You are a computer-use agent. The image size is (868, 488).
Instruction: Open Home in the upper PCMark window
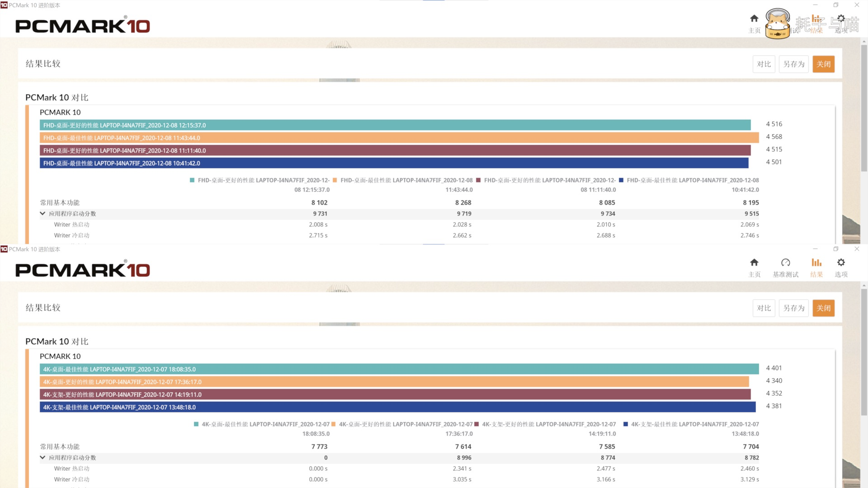point(754,23)
